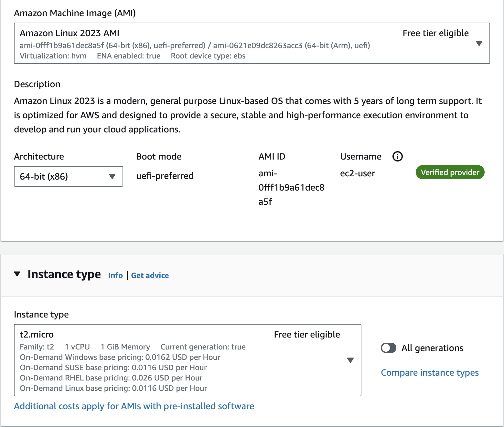Screen dimensions: 504x427
Task: Click the AMI dropdown arrow icon
Action: [x=479, y=43]
